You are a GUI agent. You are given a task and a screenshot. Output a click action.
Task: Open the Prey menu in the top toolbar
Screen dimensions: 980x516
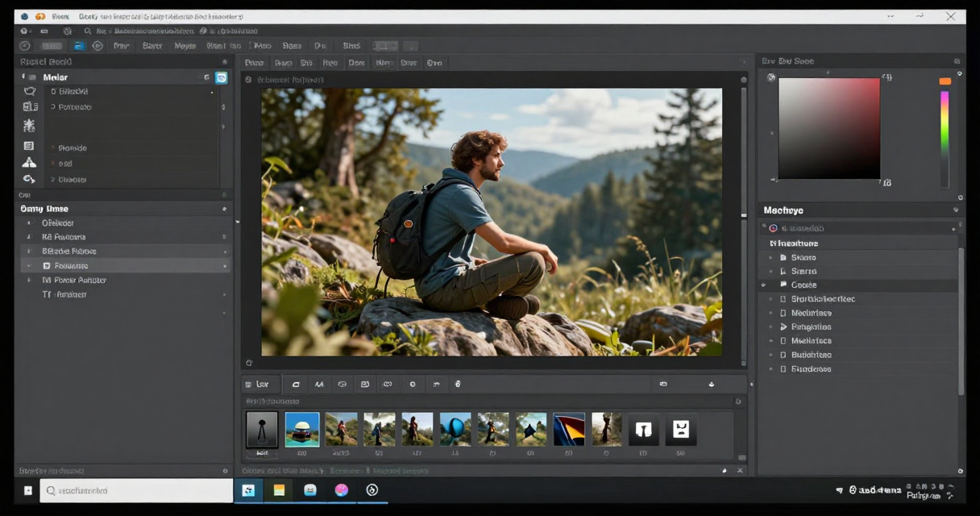[x=121, y=46]
